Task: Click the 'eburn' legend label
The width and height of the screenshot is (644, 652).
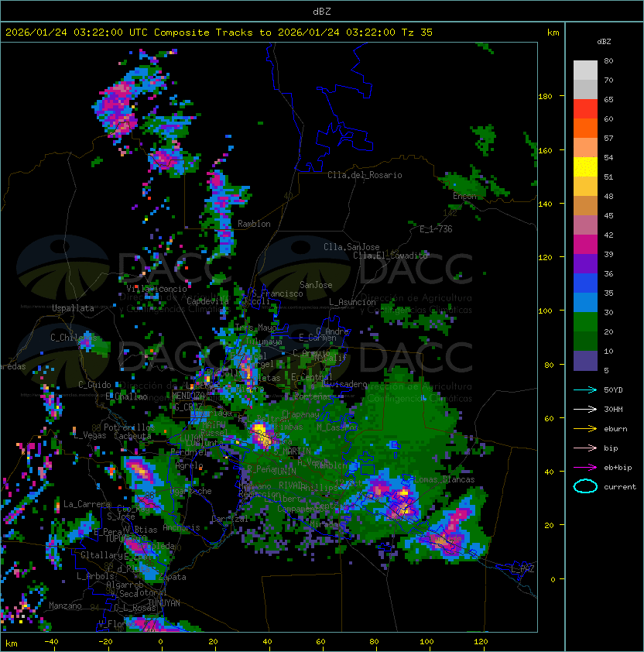Action: [615, 429]
